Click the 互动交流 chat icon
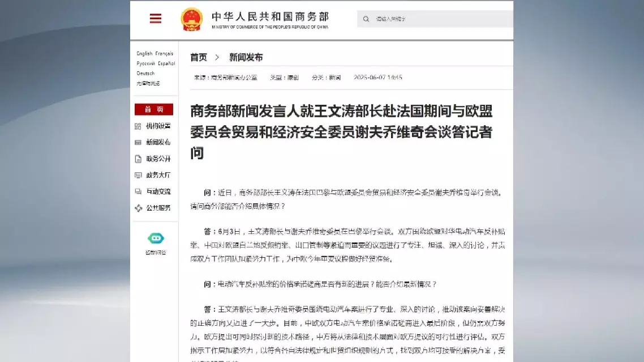Image resolution: width=644 pixels, height=362 pixels. [138, 192]
